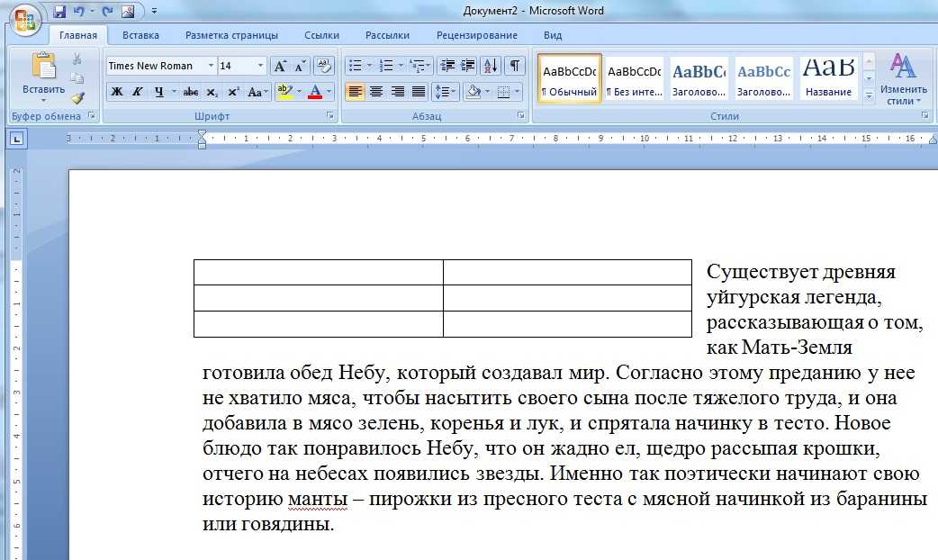938x560 pixels.
Task: Align text right
Action: 397,92
